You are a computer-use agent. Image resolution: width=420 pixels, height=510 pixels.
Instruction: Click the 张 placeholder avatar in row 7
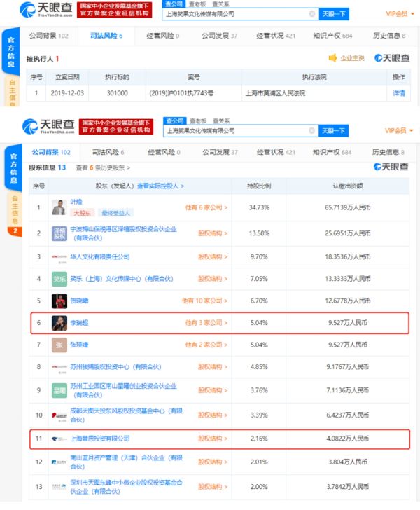click(59, 345)
